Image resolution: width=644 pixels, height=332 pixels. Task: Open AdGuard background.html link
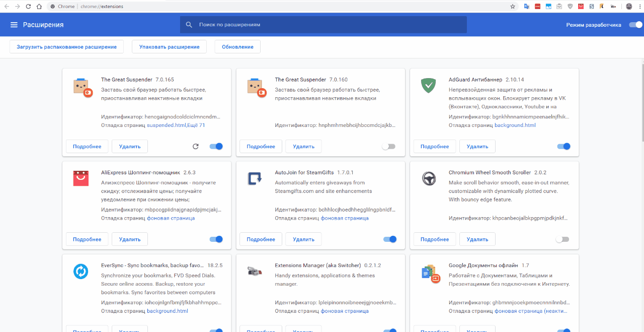tap(515, 125)
